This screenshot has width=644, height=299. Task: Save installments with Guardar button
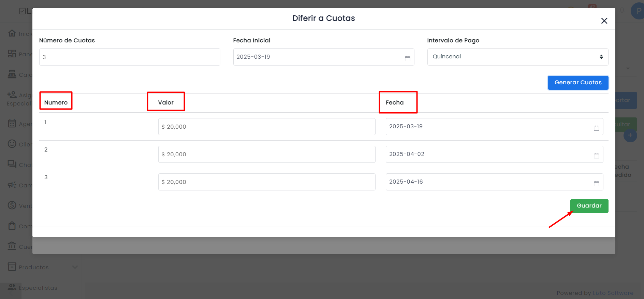(589, 206)
